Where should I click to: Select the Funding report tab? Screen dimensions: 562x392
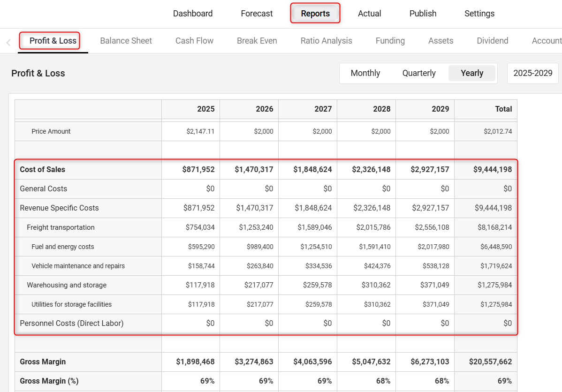tap(390, 41)
